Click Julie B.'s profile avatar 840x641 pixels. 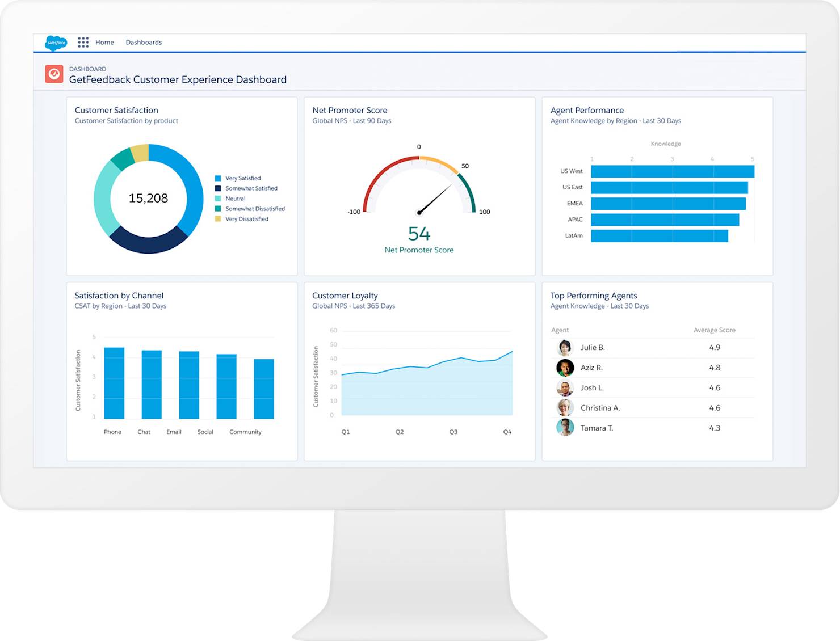pos(565,347)
